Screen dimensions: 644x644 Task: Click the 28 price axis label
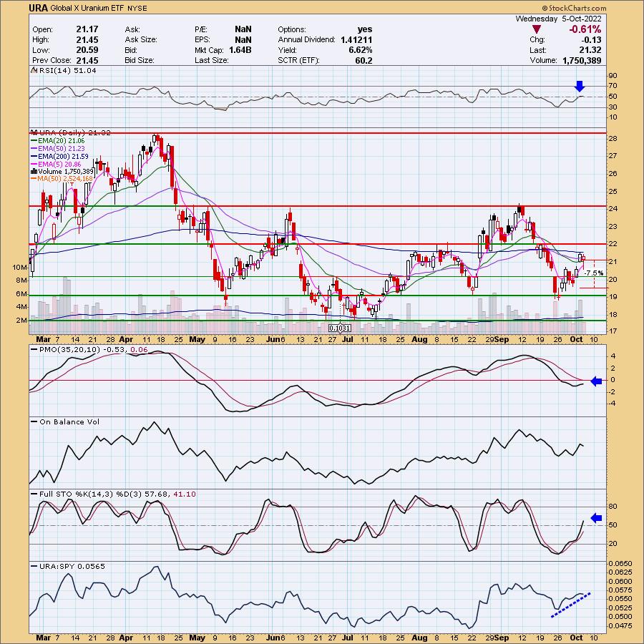(x=613, y=139)
